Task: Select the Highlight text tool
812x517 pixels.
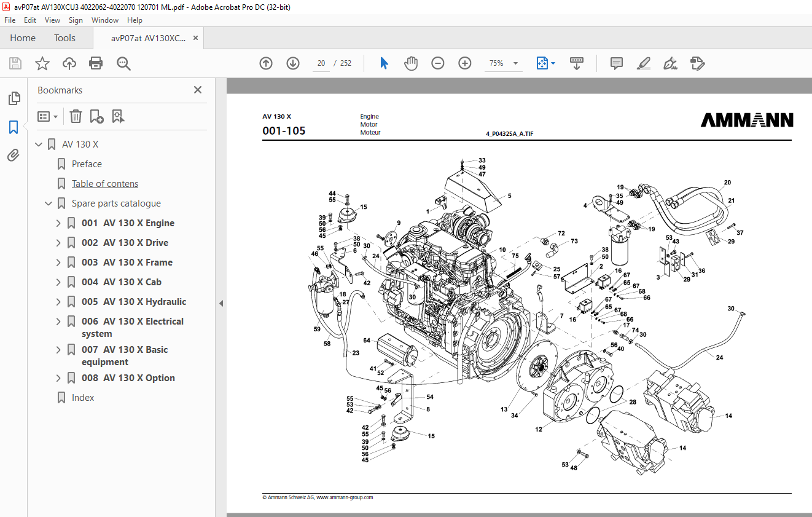Action: pyautogui.click(x=644, y=63)
